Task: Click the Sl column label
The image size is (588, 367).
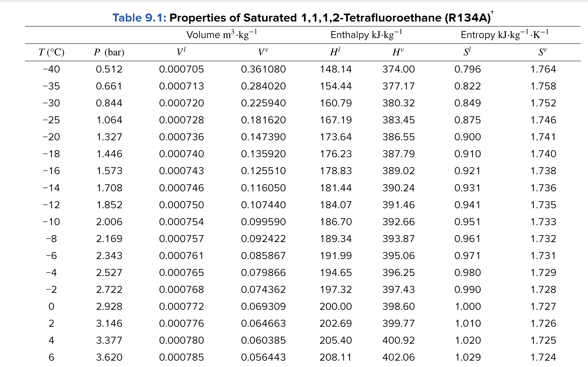Action: [x=467, y=51]
